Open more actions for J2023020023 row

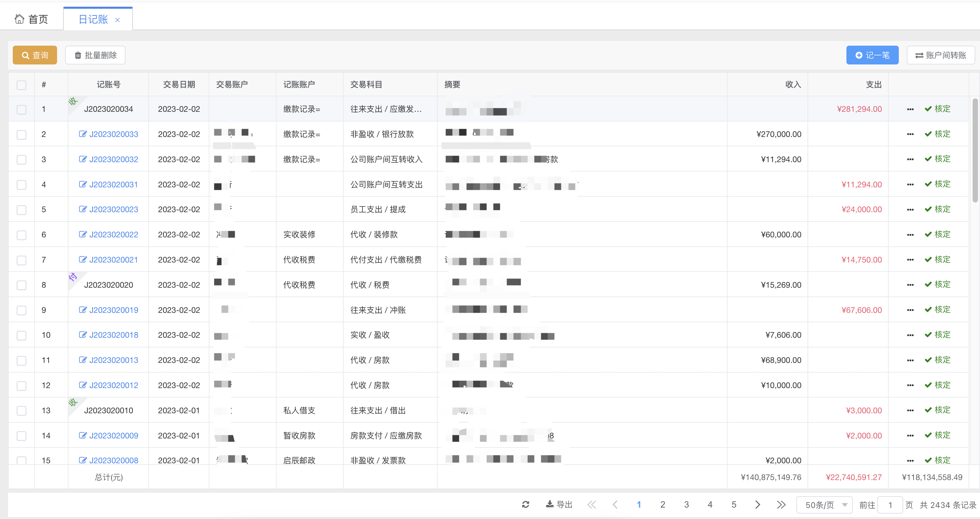tap(910, 209)
